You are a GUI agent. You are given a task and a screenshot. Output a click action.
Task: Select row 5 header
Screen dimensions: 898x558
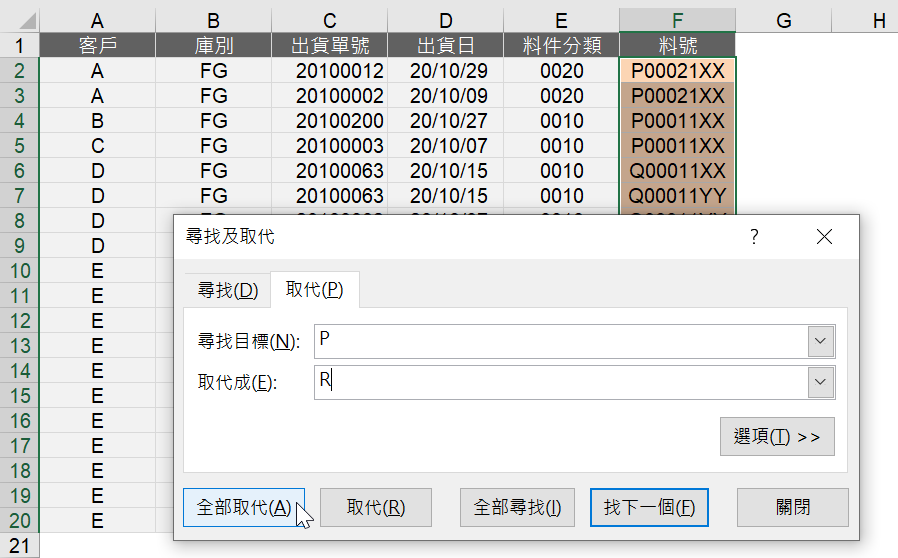19,146
